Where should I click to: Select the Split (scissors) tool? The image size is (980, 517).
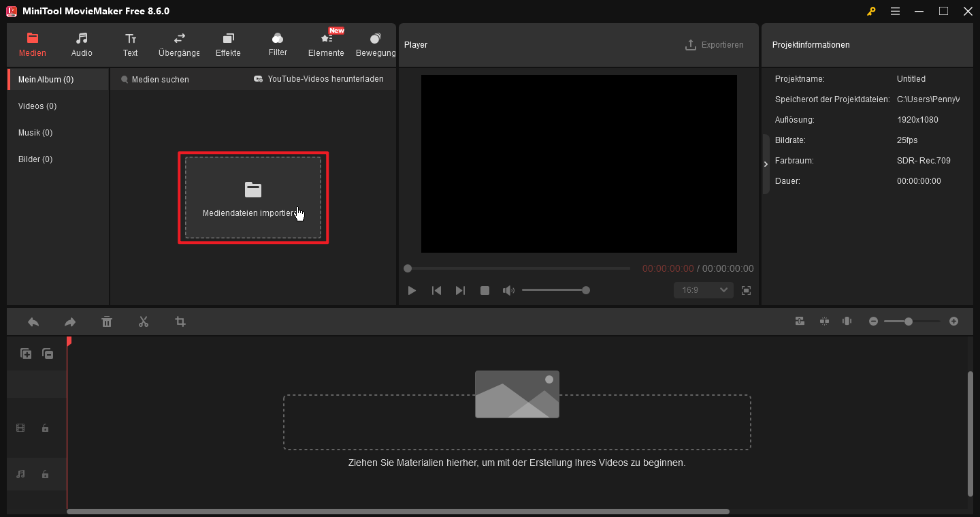pyautogui.click(x=144, y=321)
